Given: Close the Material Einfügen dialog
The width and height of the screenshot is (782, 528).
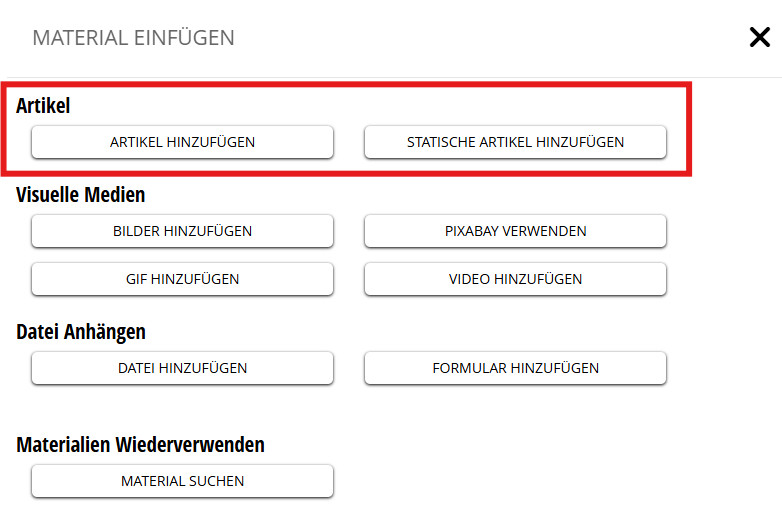Looking at the screenshot, I should (x=759, y=38).
